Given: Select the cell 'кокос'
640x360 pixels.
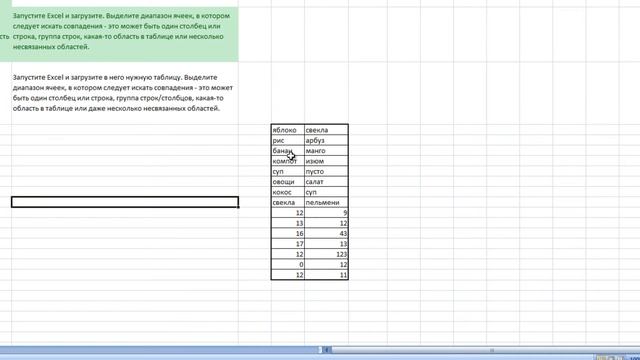Looking at the screenshot, I should pyautogui.click(x=288, y=192).
